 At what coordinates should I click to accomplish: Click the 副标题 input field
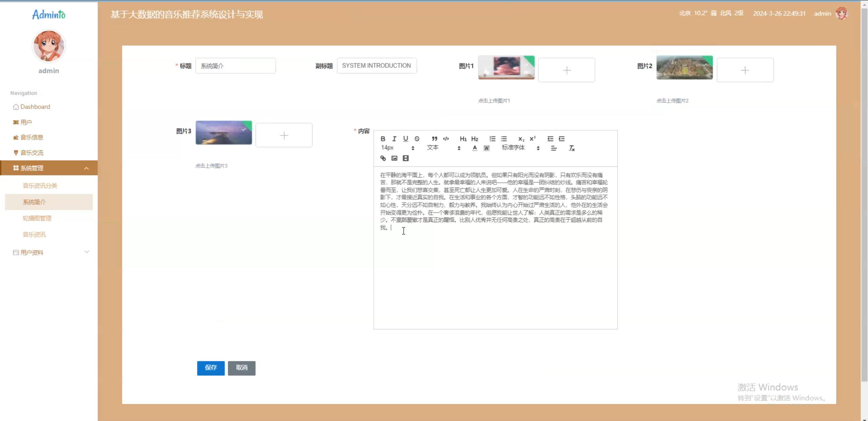click(377, 66)
